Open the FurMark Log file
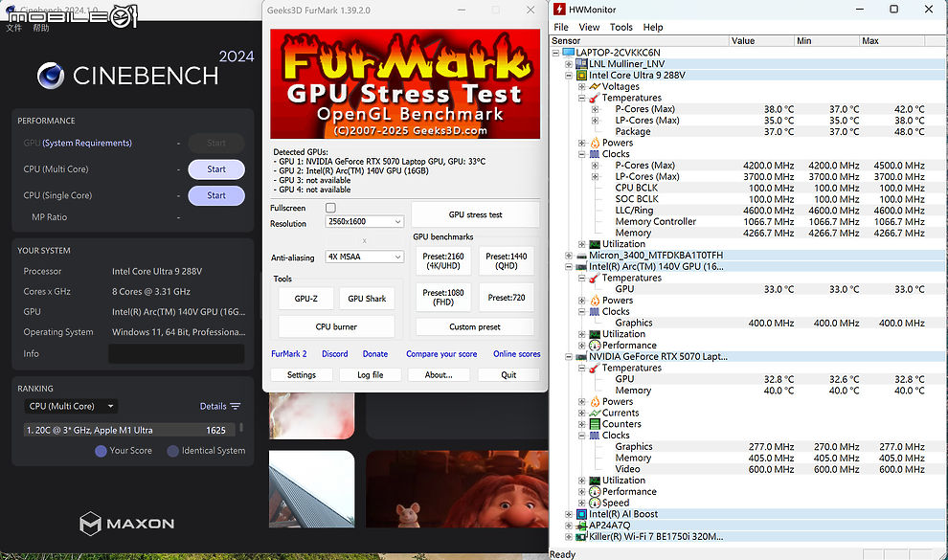The width and height of the screenshot is (948, 560). [370, 375]
